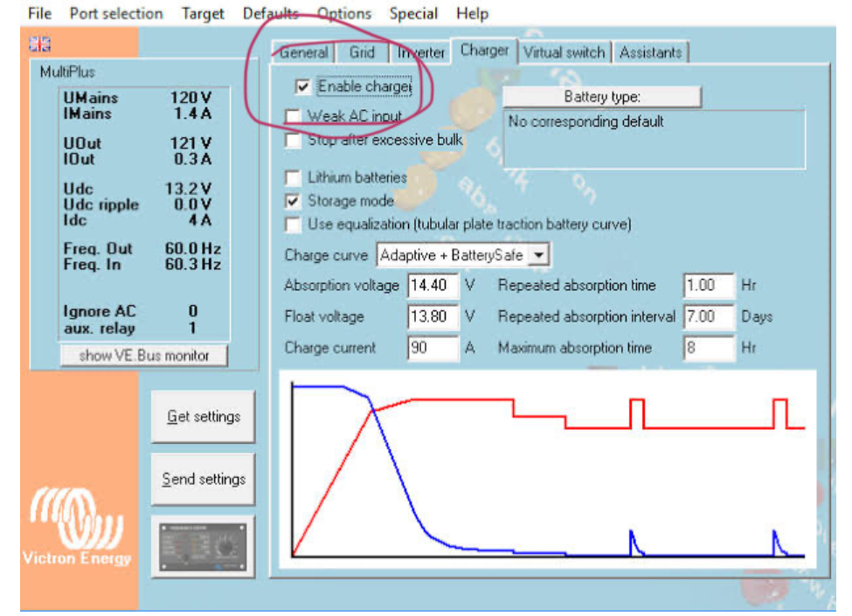This screenshot has width=852, height=616.
Task: Switch to the General tab
Action: click(x=304, y=52)
